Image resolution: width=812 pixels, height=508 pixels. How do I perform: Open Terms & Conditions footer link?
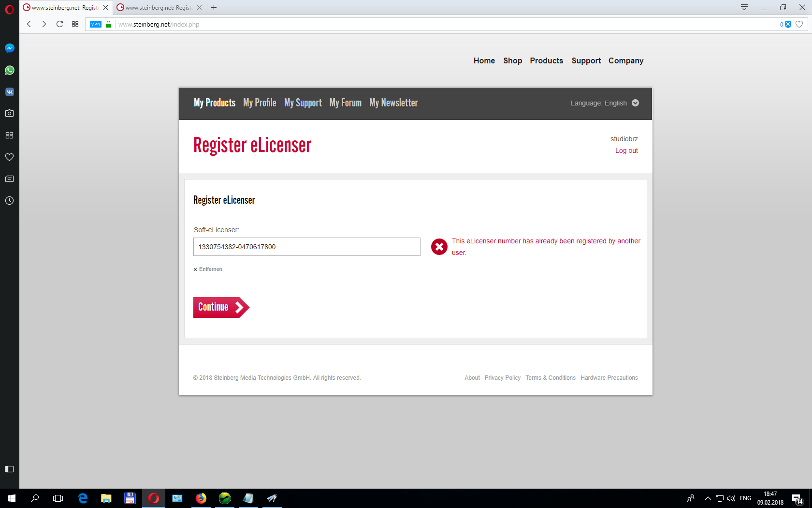pos(551,378)
